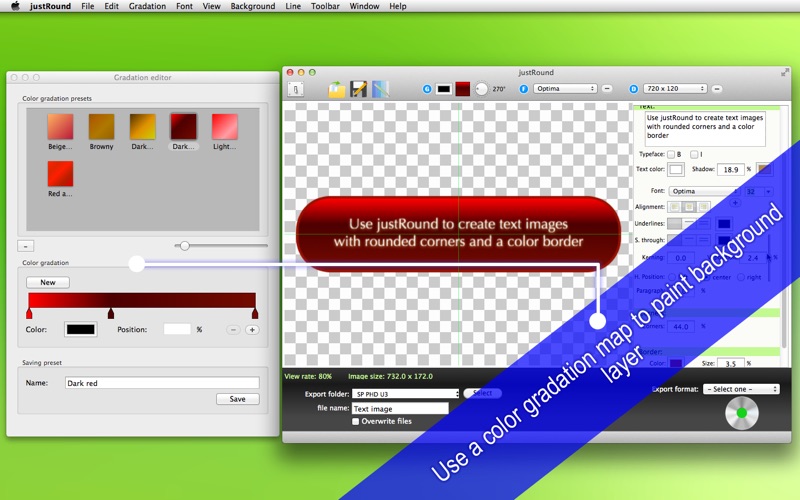The height and width of the screenshot is (500, 800).
Task: Choose the no-underline option in Underlines
Action: click(674, 223)
